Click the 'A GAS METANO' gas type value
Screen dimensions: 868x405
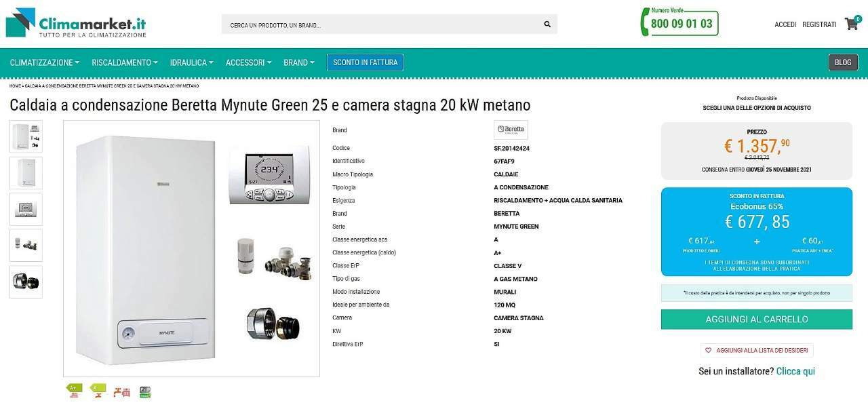[x=516, y=279]
